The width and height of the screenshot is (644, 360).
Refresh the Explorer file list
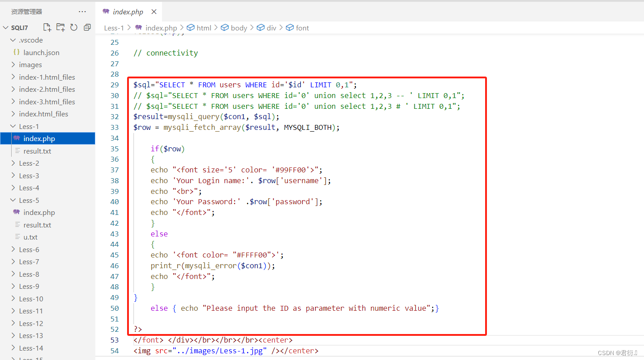[x=73, y=27]
